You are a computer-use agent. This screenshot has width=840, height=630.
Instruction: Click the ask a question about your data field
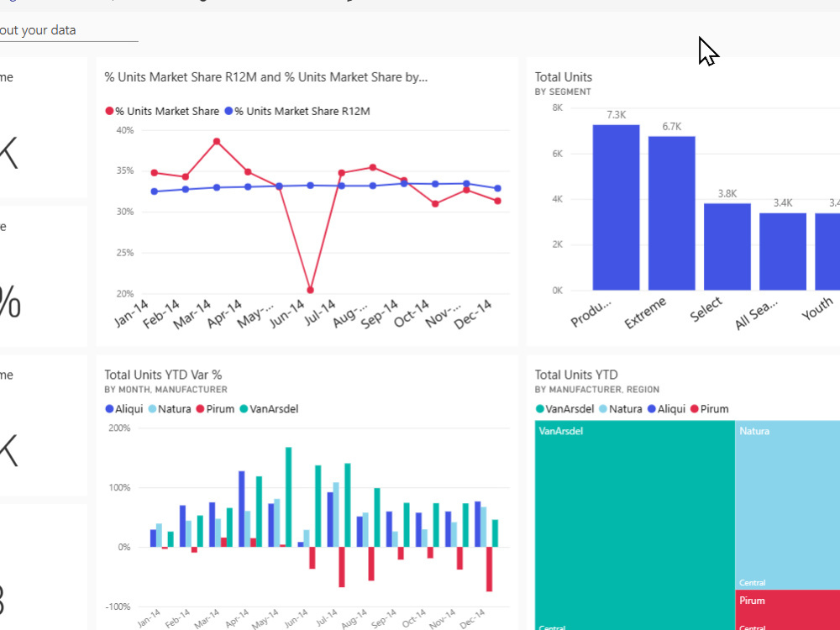pyautogui.click(x=67, y=29)
